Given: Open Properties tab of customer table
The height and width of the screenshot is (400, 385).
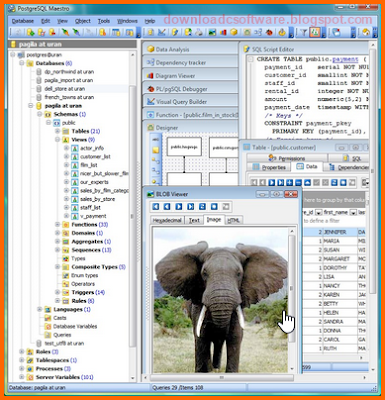Looking at the screenshot, I should point(269,167).
